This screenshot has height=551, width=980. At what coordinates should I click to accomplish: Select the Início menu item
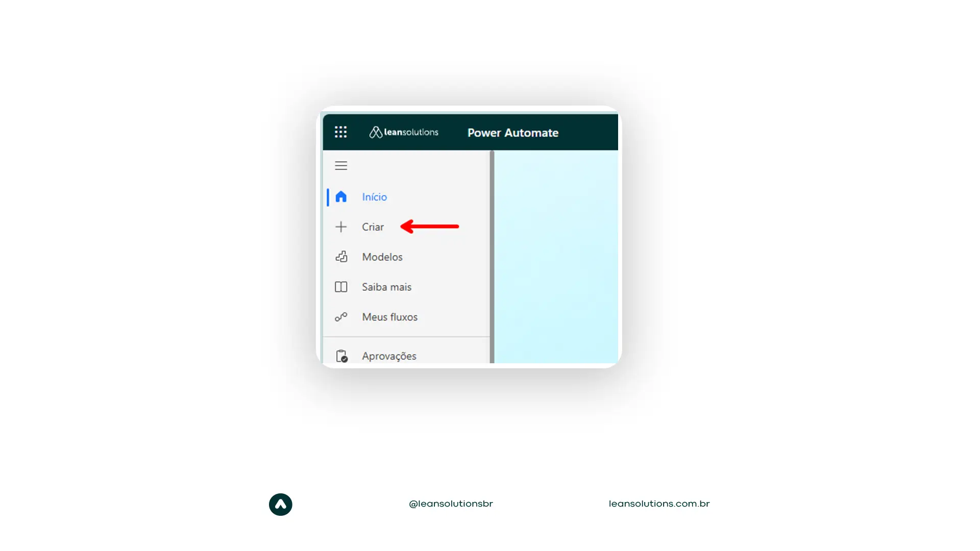pyautogui.click(x=374, y=197)
